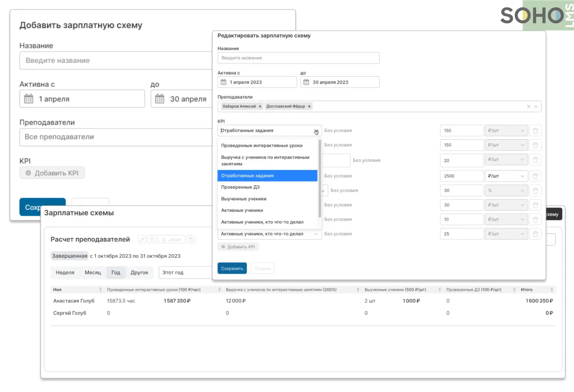Click Добавить KPI in Add scheme window
This screenshot has height=392, width=574.
[52, 173]
